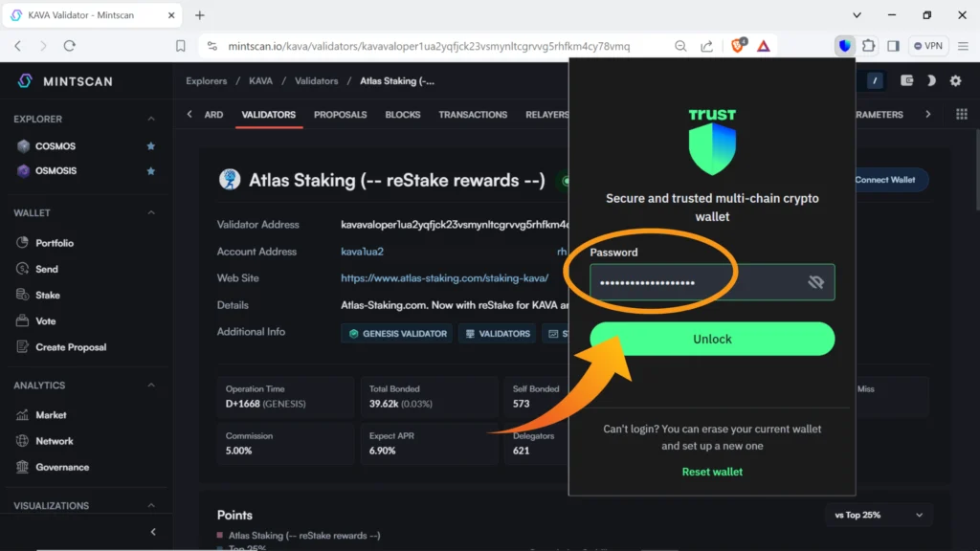Click the bookmark icon in address bar
The width and height of the screenshot is (980, 551).
pyautogui.click(x=181, y=46)
